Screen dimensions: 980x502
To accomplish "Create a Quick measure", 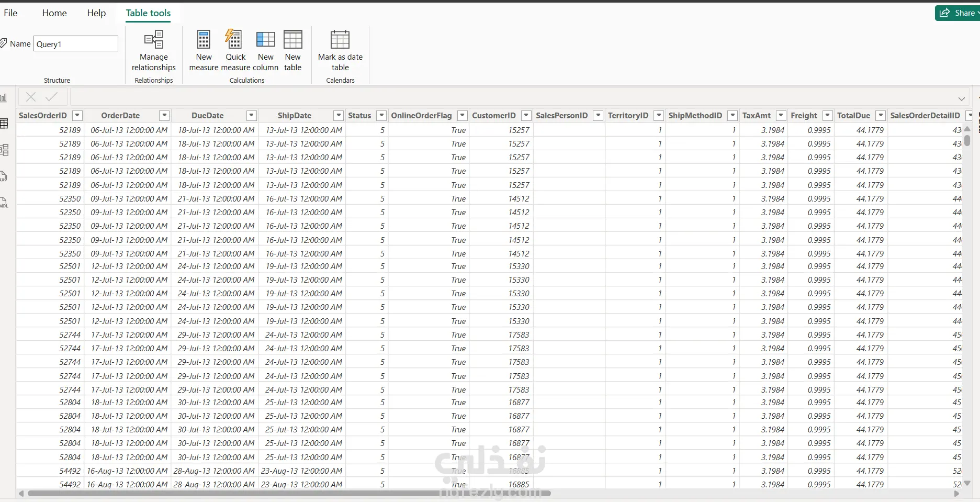I will (x=235, y=51).
